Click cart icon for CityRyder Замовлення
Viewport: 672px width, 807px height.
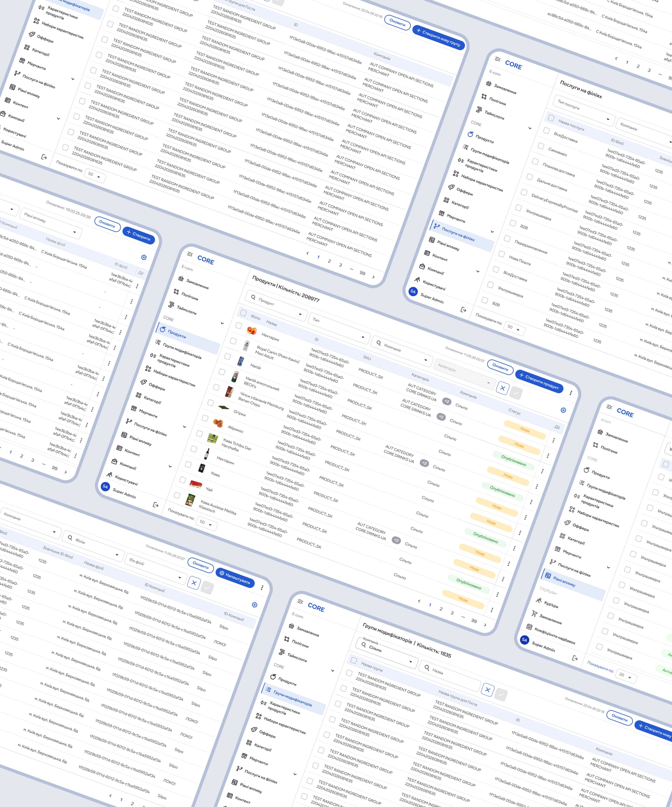point(534,614)
